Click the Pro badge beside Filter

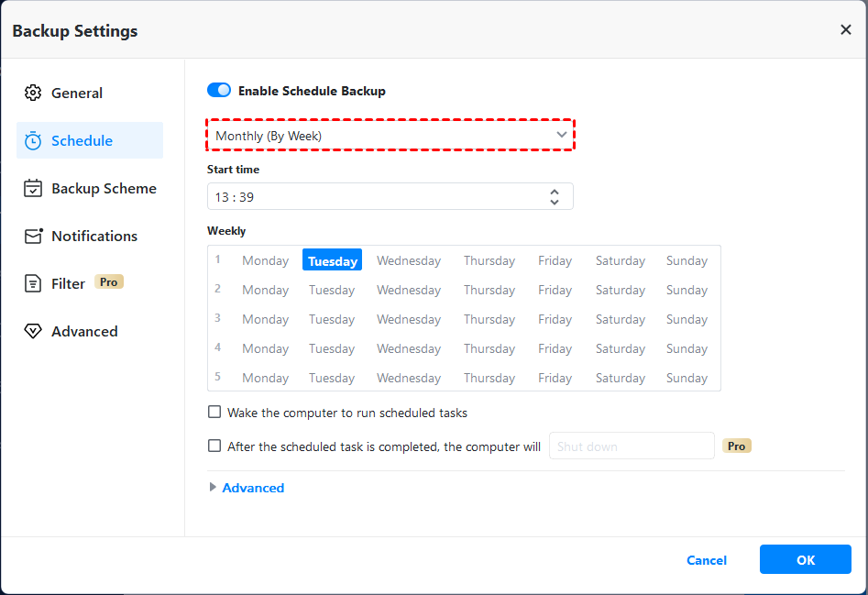[108, 282]
